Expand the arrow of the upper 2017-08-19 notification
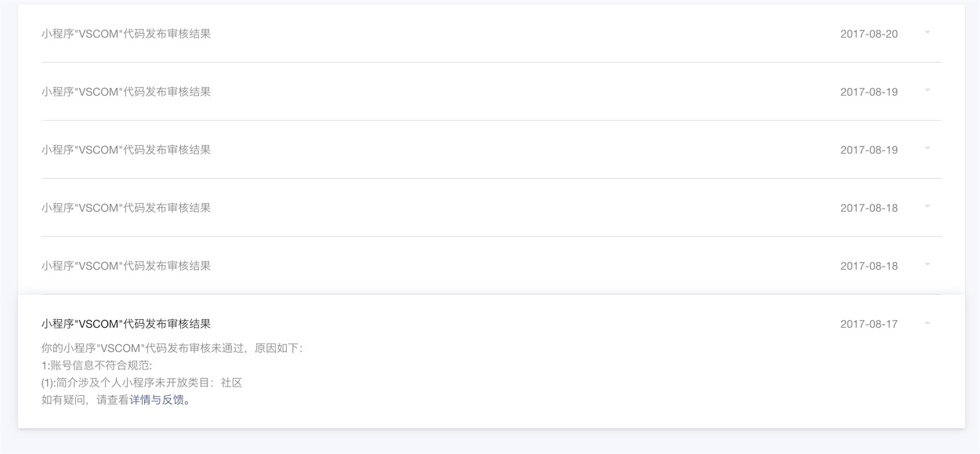 pos(928,91)
